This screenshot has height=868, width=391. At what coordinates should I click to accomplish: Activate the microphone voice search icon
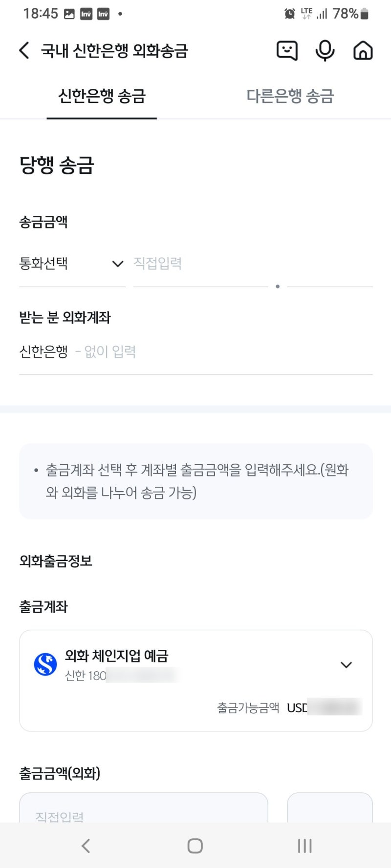click(325, 50)
